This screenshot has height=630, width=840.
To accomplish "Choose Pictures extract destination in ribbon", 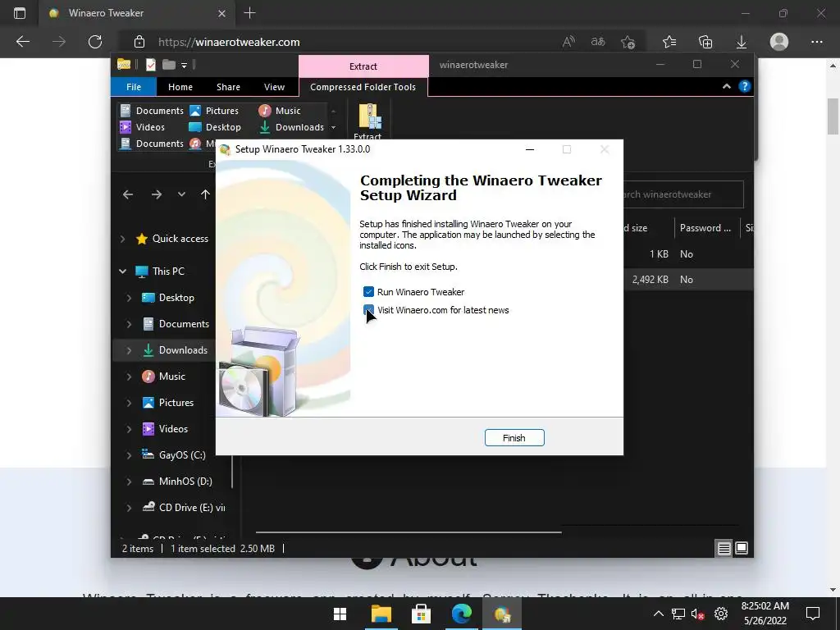I will [214, 111].
